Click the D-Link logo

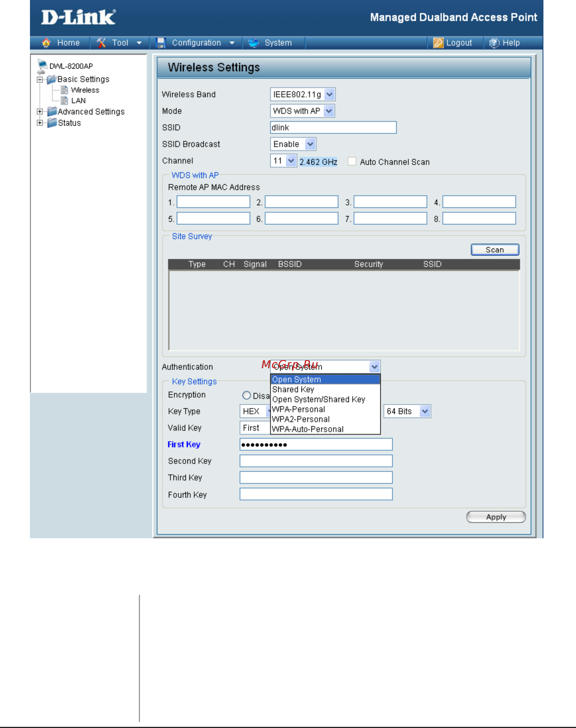[x=78, y=17]
